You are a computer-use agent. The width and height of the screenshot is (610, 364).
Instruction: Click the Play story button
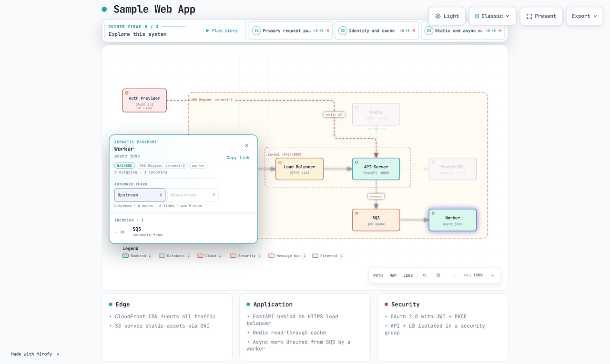(222, 30)
